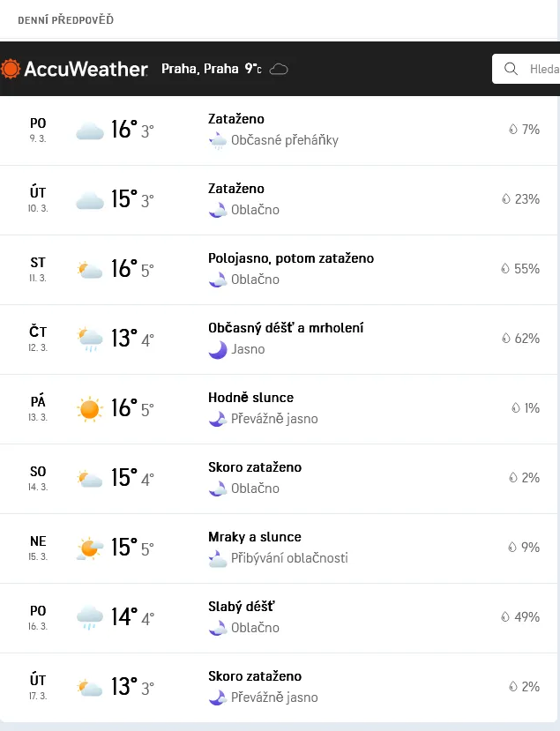Click the raindrop icon next to 62%
Screen dimensions: 560x731
point(506,338)
